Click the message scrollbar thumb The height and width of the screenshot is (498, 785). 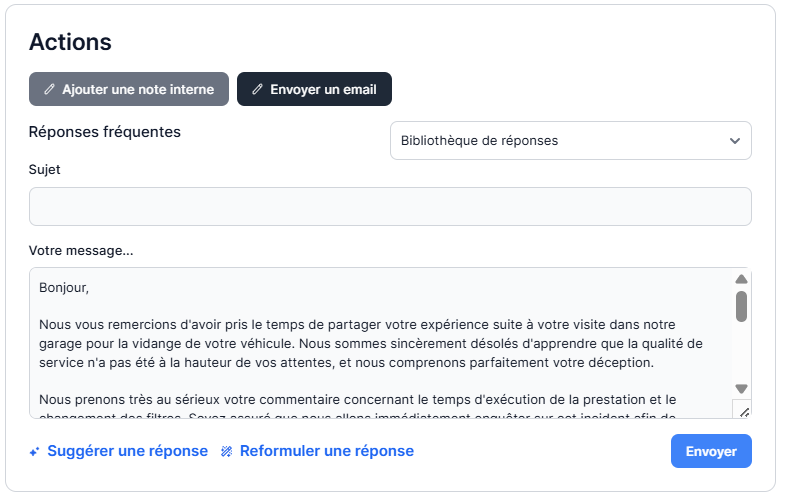(x=741, y=306)
